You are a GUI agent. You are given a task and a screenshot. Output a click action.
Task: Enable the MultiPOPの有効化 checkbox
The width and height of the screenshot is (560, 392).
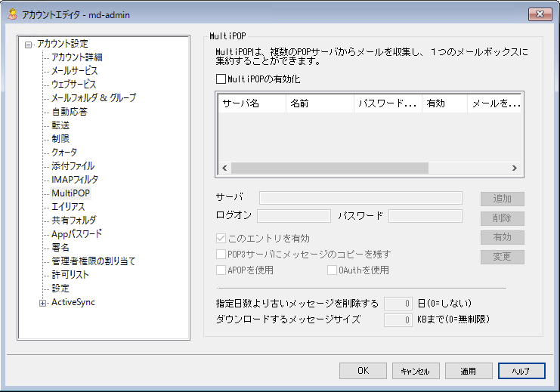(x=221, y=79)
